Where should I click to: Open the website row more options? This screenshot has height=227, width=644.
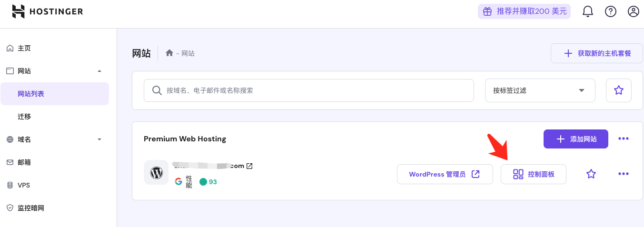pos(623,174)
